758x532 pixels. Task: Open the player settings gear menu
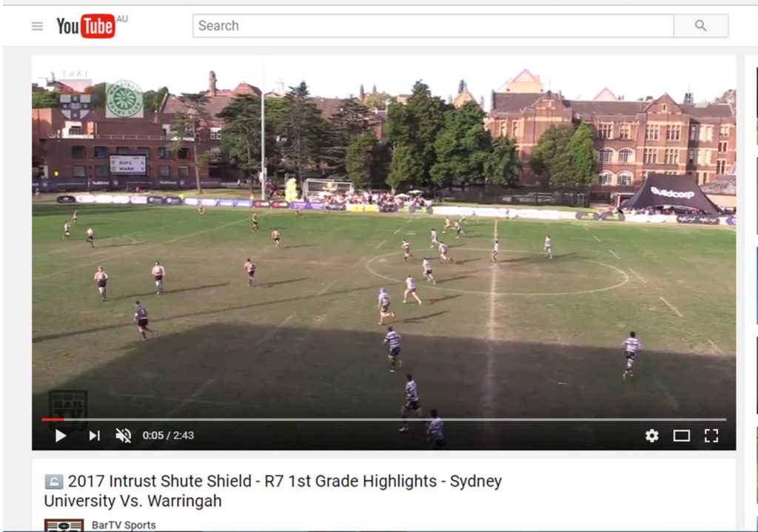651,435
